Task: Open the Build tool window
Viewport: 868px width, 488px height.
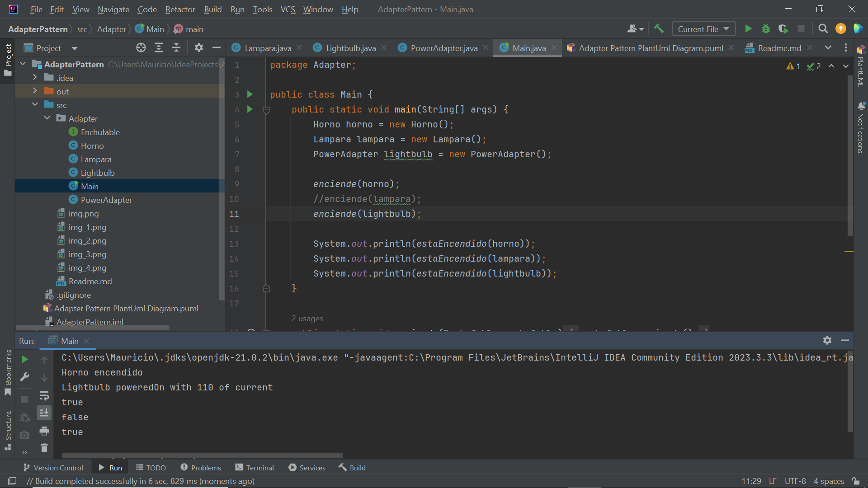Action: coord(352,468)
